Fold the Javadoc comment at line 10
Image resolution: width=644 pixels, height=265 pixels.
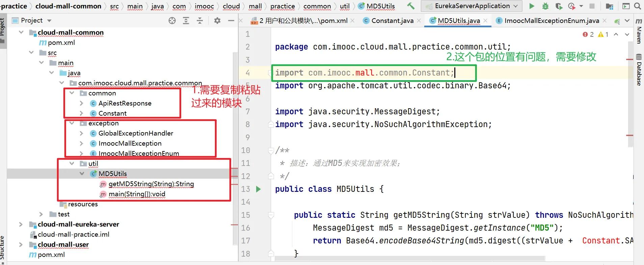[271, 150]
